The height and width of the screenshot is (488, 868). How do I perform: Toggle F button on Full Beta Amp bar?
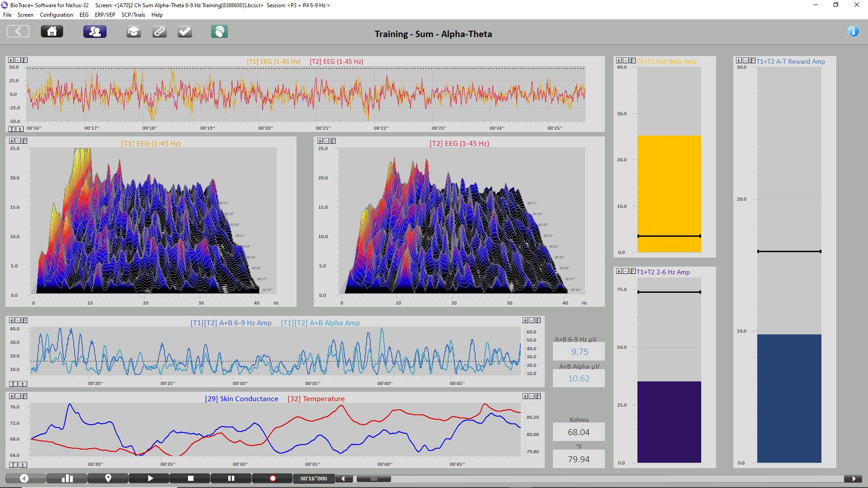click(632, 61)
